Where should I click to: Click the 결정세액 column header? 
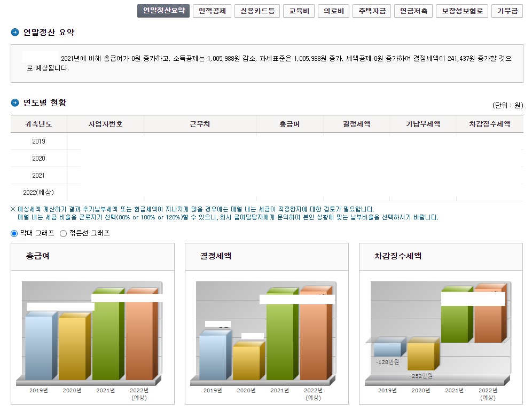pos(357,124)
